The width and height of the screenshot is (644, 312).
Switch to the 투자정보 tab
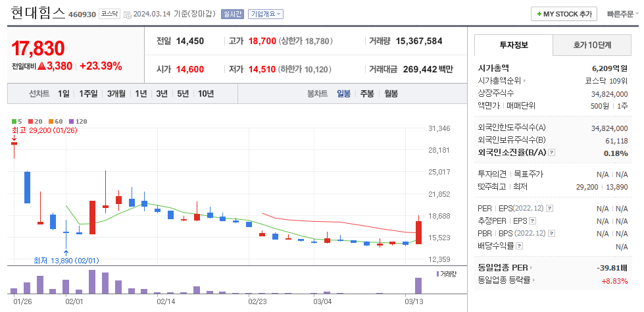(514, 45)
